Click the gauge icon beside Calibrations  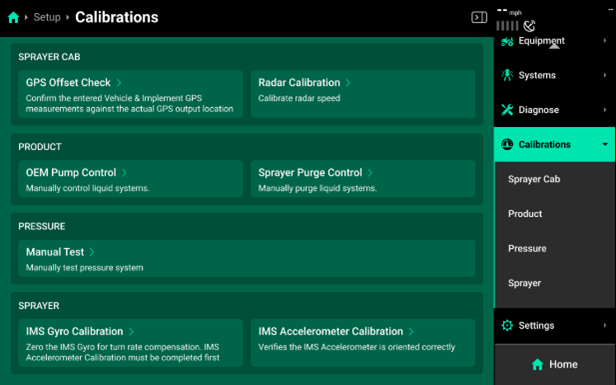pos(507,144)
